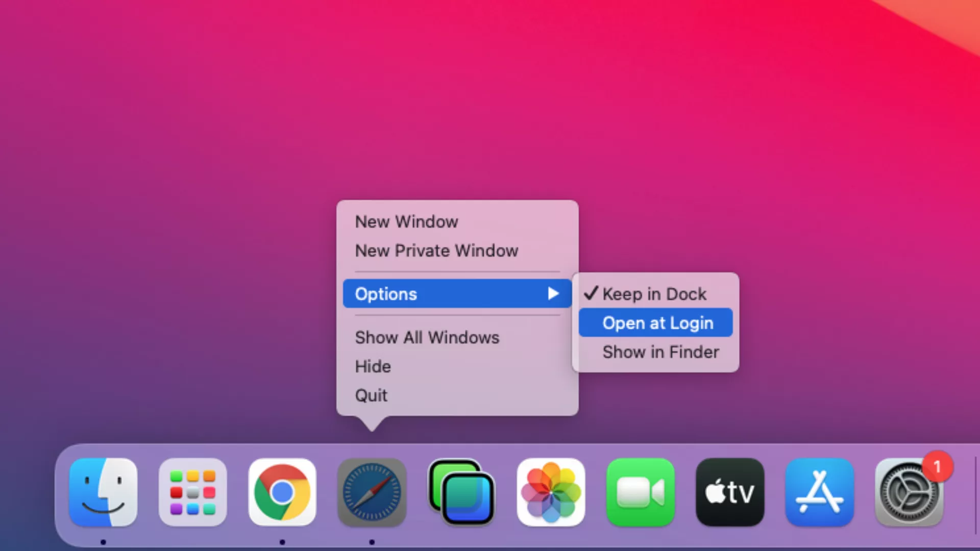Click the Safari compass icon
Viewport: 980px width, 551px height.
click(x=372, y=492)
